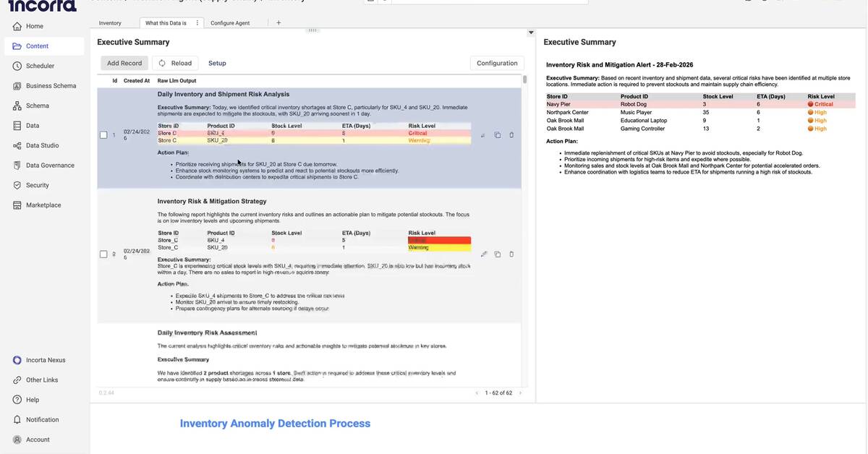Select the Content folder icon
This screenshot has height=454, width=868.
[17, 46]
